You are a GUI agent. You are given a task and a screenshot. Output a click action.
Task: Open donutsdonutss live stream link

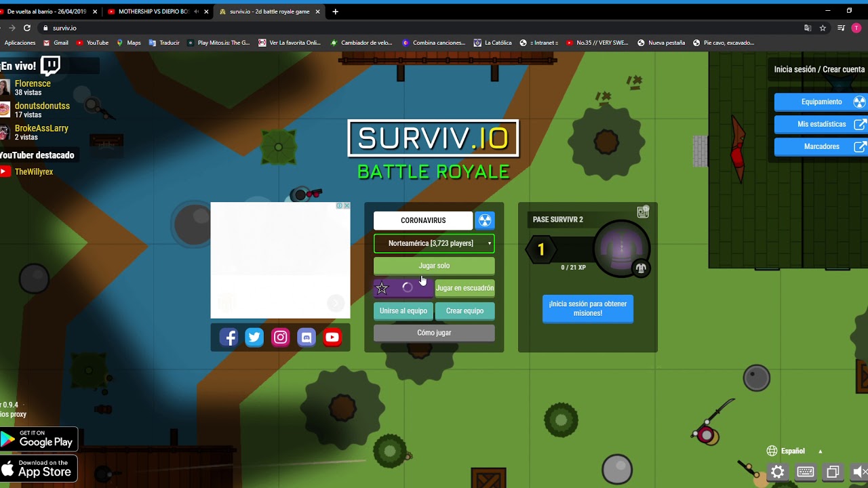(x=42, y=106)
